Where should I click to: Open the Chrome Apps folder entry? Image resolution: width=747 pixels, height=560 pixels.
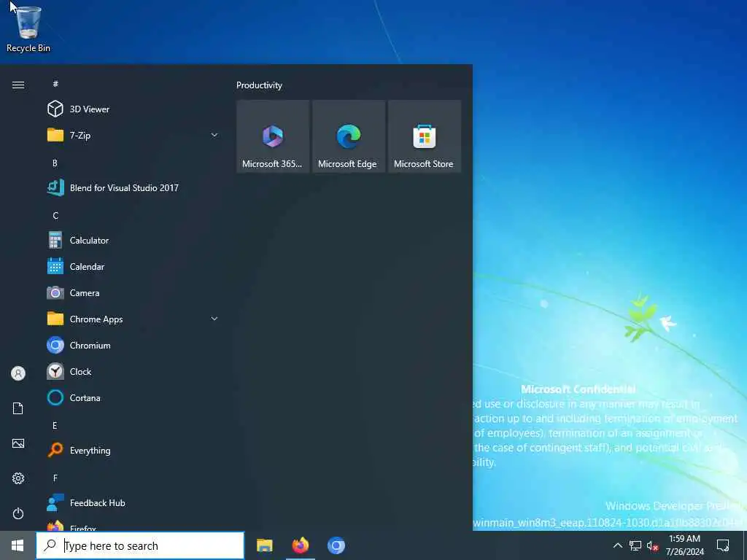click(x=133, y=319)
